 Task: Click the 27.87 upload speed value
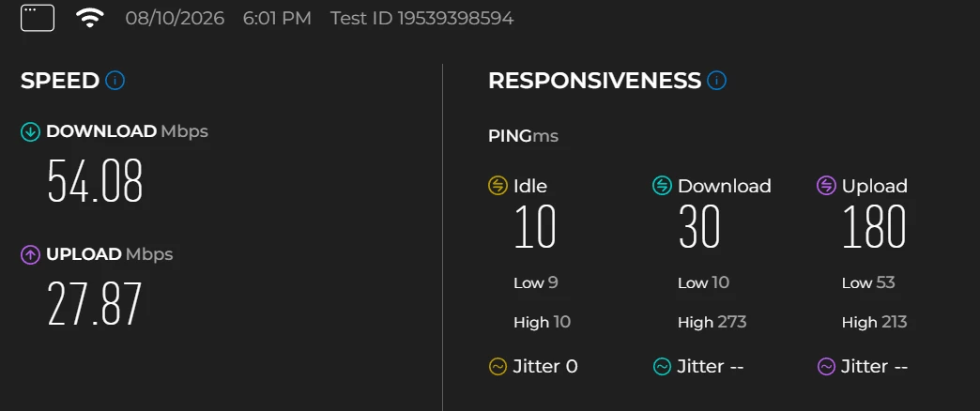95,304
